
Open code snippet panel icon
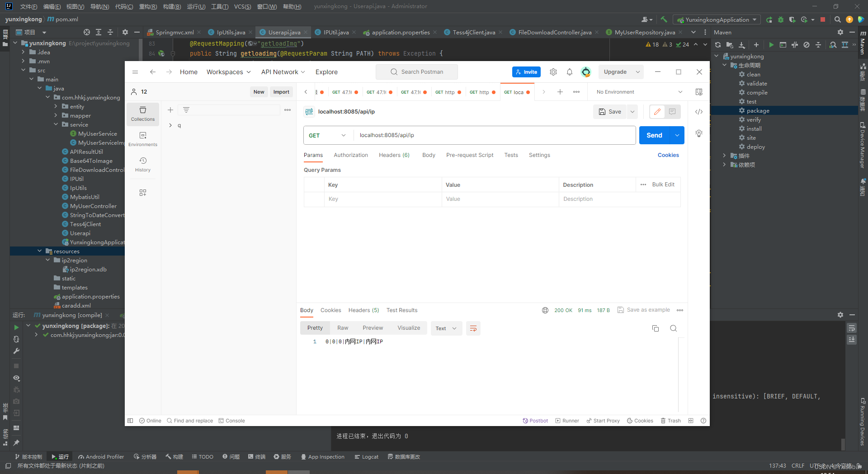[x=699, y=112]
